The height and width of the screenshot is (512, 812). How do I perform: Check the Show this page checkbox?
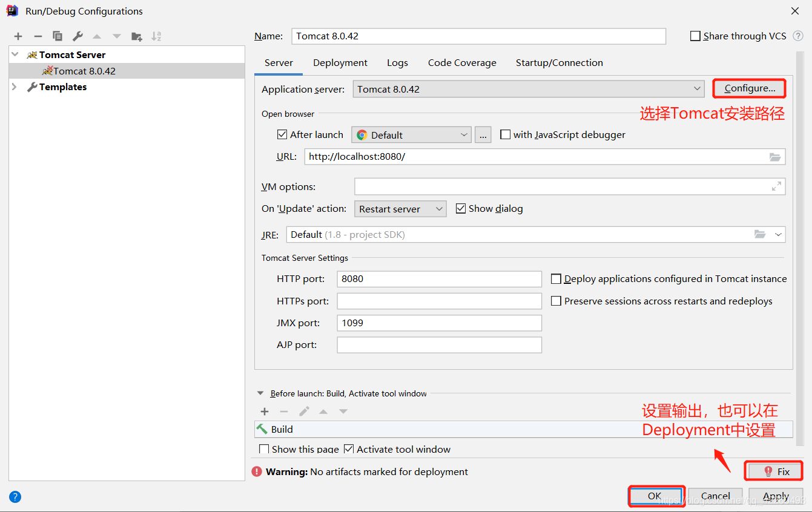click(264, 449)
